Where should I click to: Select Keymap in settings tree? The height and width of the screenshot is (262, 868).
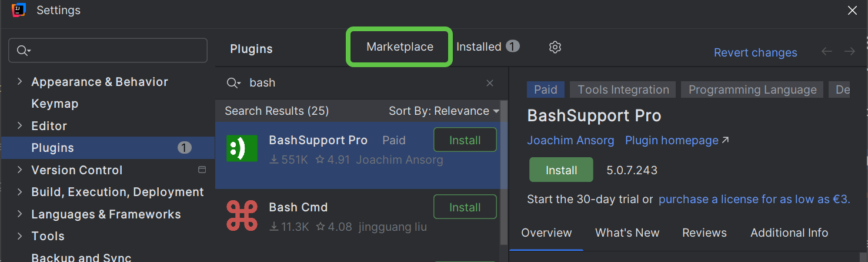click(x=55, y=104)
